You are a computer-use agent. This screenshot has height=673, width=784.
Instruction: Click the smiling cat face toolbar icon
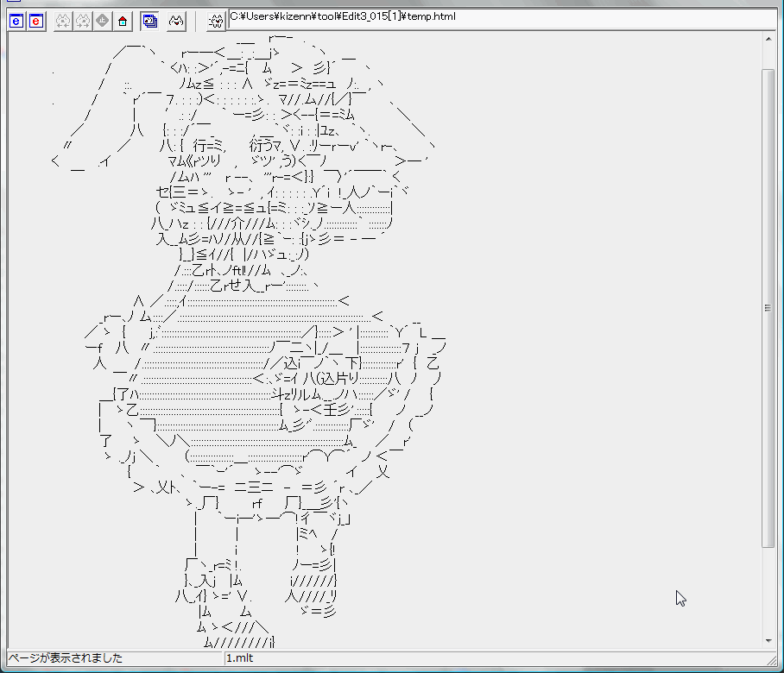(x=176, y=21)
